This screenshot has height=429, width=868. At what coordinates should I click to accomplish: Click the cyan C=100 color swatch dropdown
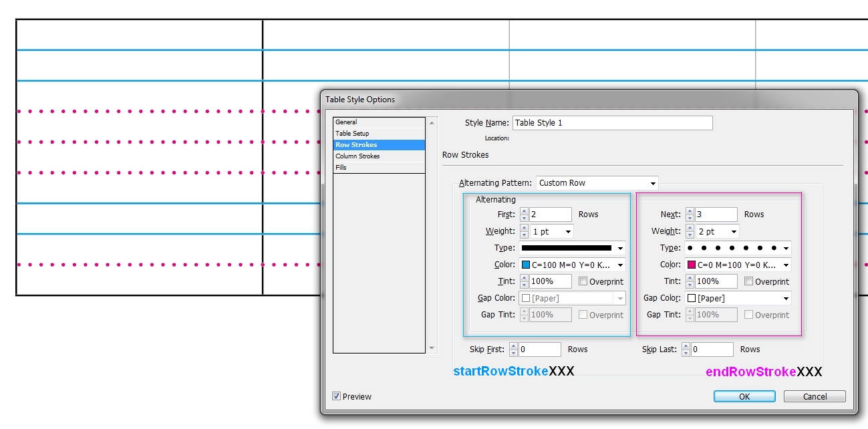coord(572,265)
